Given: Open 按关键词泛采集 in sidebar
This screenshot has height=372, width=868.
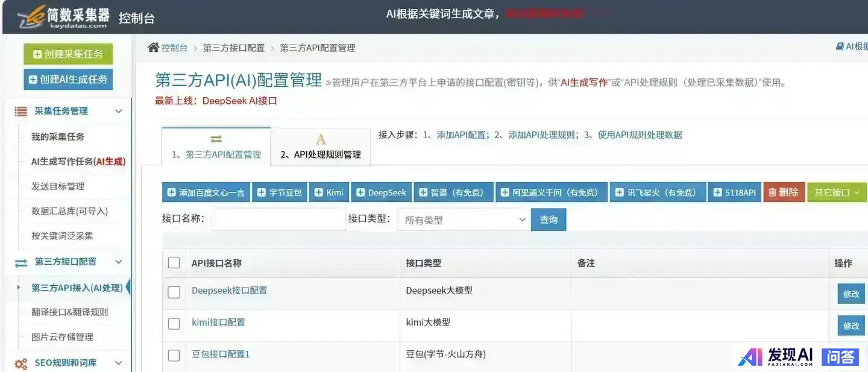Looking at the screenshot, I should point(62,236).
